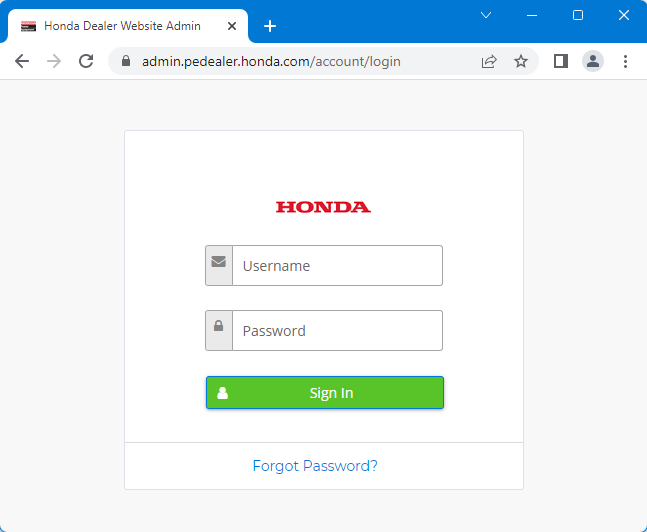Toggle the browser side panel
Viewport: 647px width, 532px height.
[561, 61]
